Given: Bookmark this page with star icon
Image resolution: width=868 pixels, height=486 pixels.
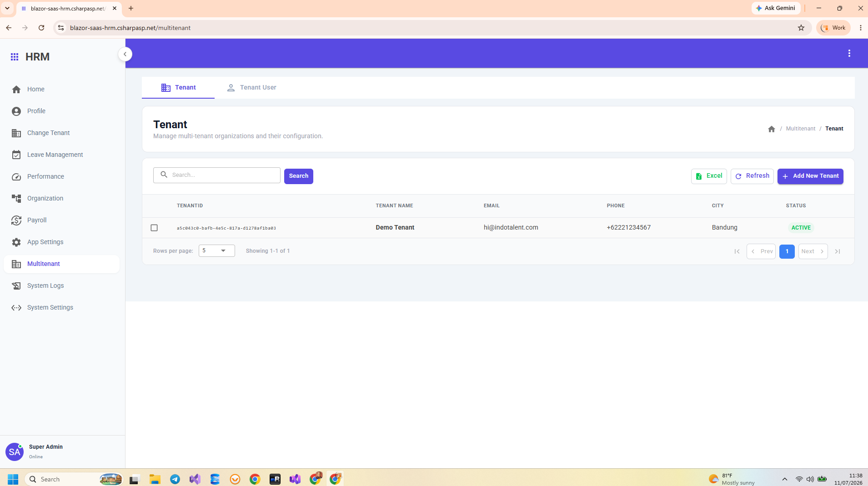Looking at the screenshot, I should click(801, 28).
